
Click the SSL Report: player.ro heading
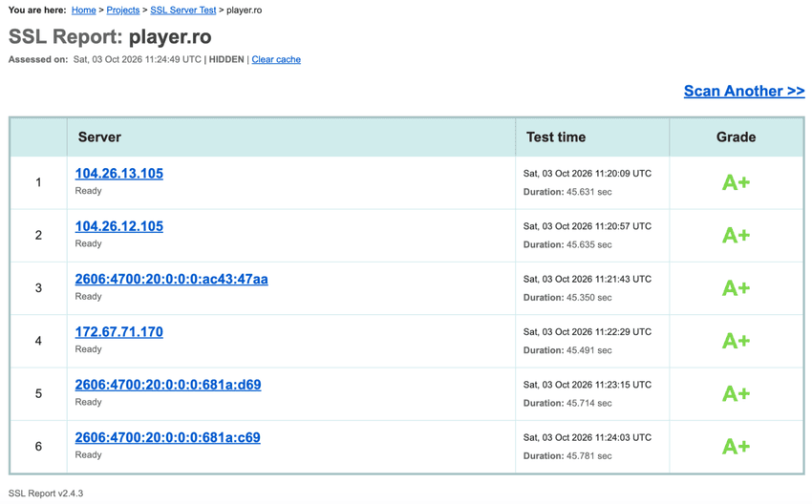[x=110, y=36]
